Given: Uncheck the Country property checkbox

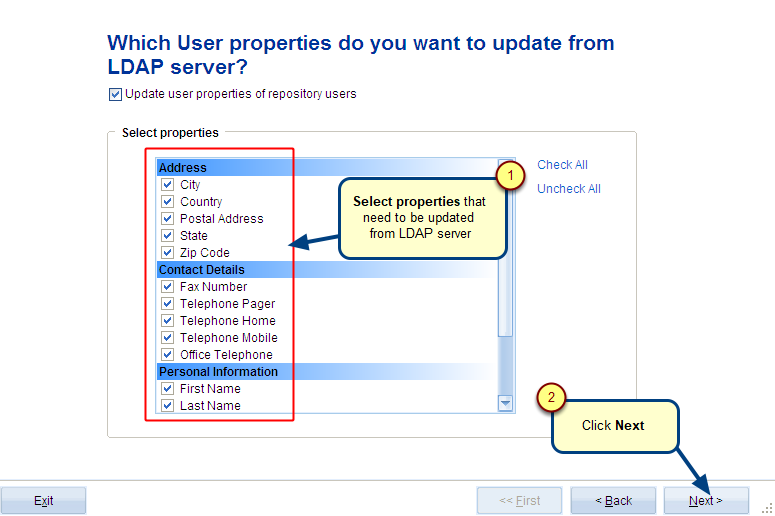Looking at the screenshot, I should point(168,202).
